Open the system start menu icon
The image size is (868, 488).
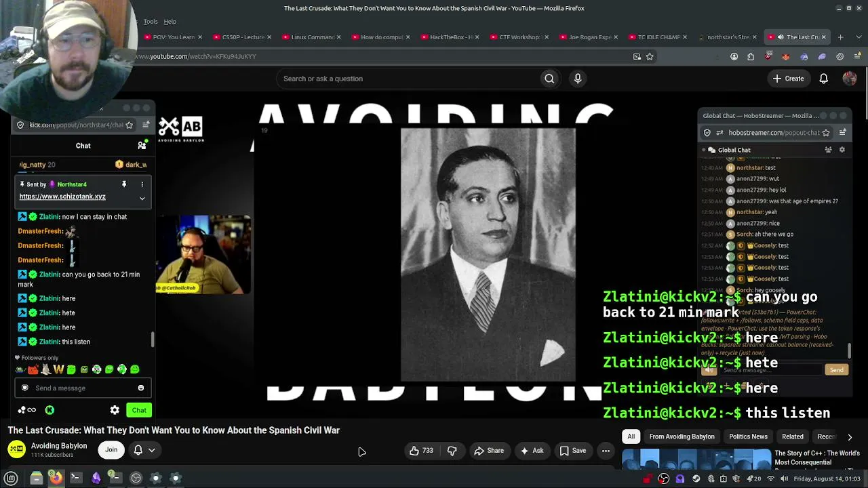pos(11,478)
